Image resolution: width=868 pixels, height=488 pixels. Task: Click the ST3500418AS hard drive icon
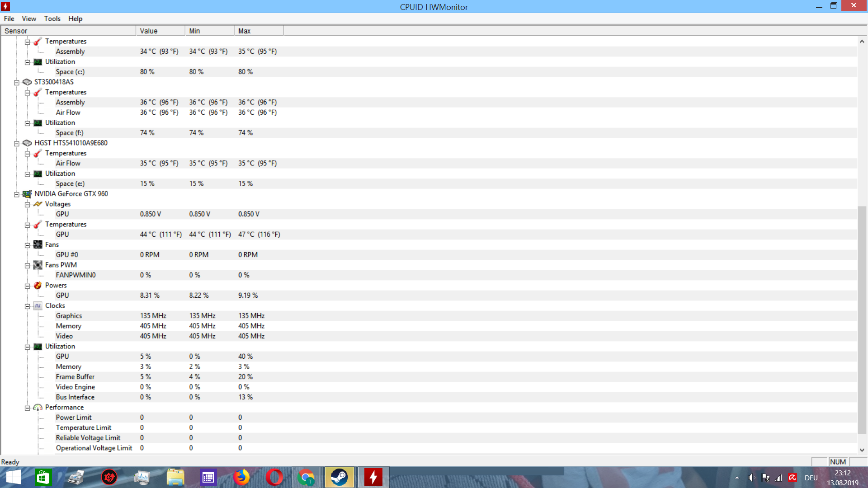(x=27, y=82)
